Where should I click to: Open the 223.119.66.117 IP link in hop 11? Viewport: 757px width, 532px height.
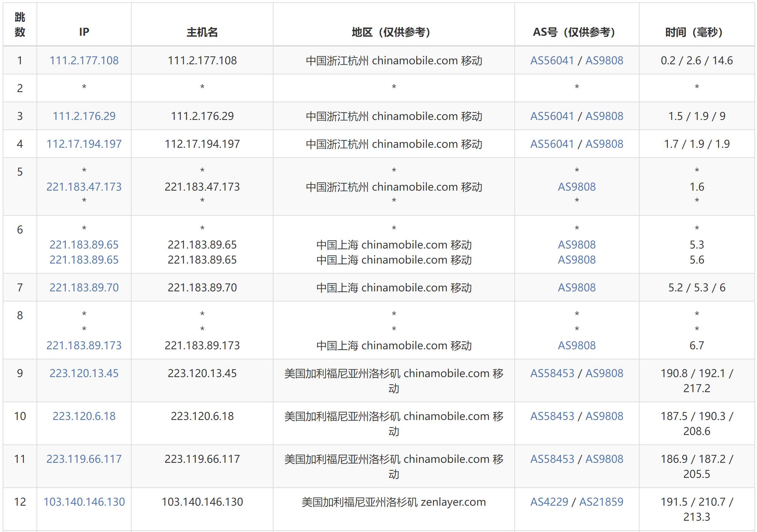(84, 459)
